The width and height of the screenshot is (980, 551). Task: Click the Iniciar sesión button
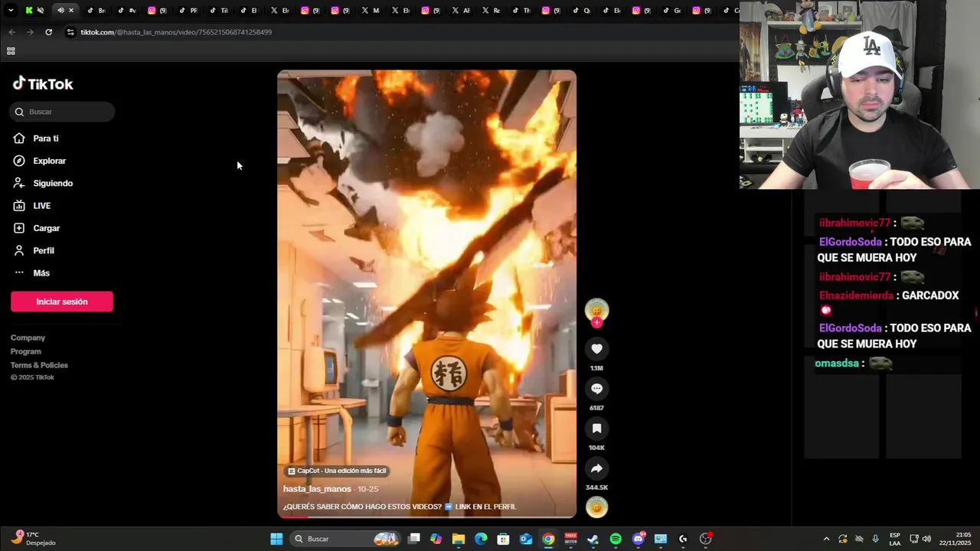tap(62, 302)
